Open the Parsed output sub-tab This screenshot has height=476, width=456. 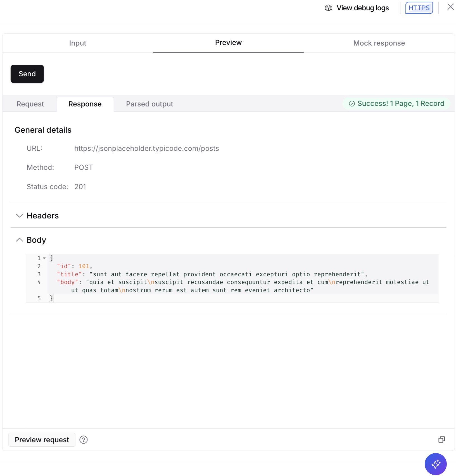tap(149, 104)
